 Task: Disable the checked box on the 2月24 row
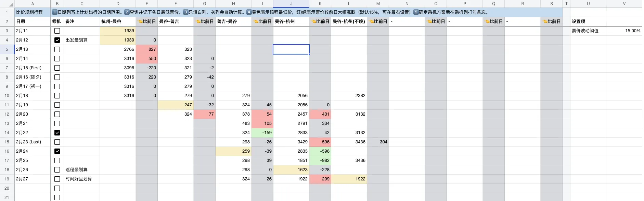pos(57,151)
